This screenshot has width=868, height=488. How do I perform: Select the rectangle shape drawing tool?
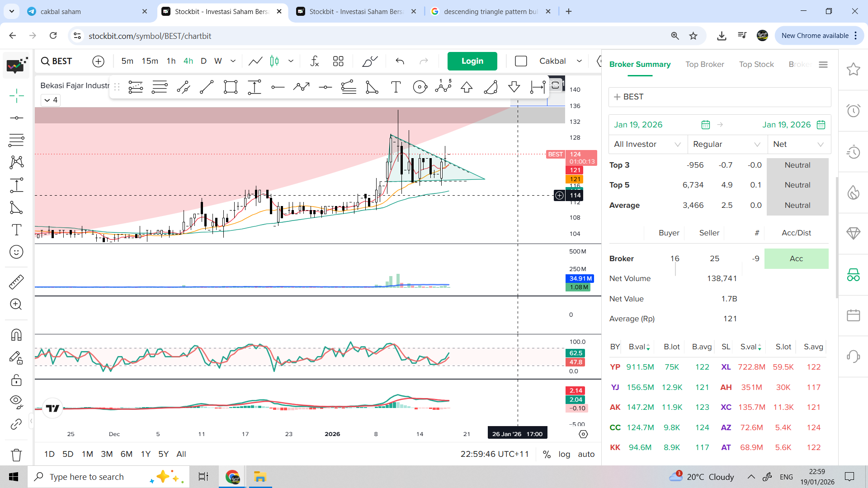click(x=231, y=87)
